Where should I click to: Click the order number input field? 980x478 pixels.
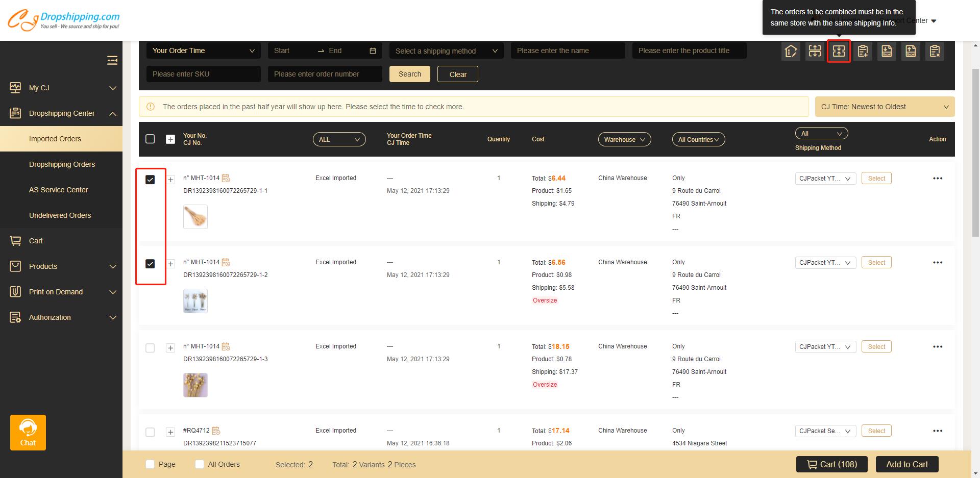(x=325, y=74)
